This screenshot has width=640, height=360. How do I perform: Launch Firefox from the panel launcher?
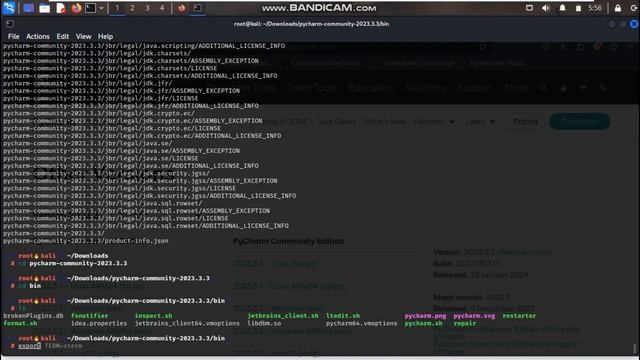click(x=76, y=8)
